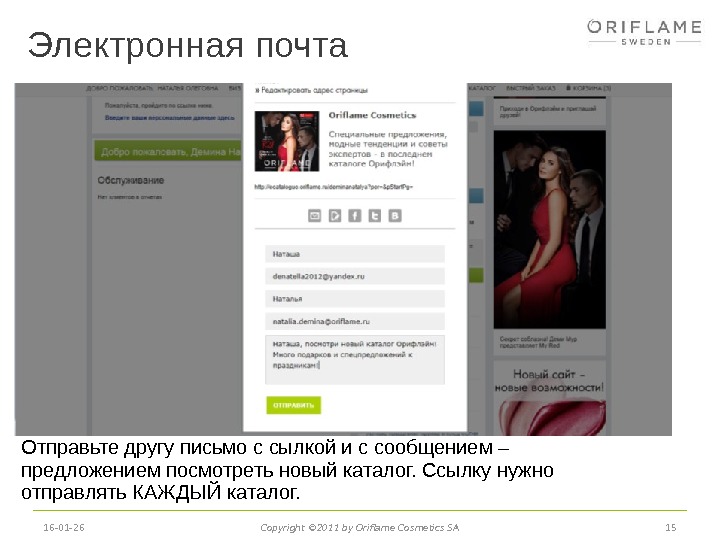720x540 pixels.
Task: Click Редактировать адрес страницы link
Action: click(312, 90)
